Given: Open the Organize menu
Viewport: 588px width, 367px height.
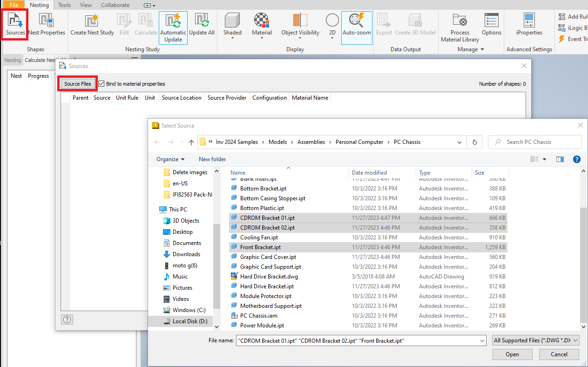Looking at the screenshot, I should pos(170,159).
